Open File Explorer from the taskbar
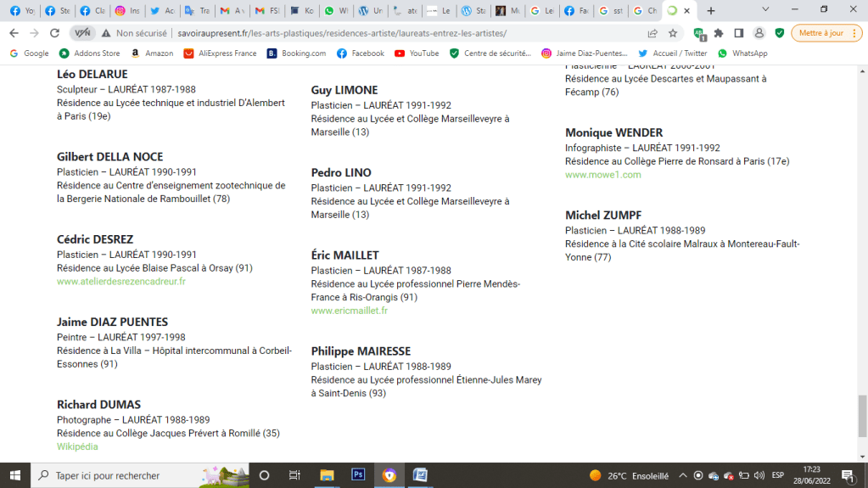The image size is (868, 488). [327, 475]
